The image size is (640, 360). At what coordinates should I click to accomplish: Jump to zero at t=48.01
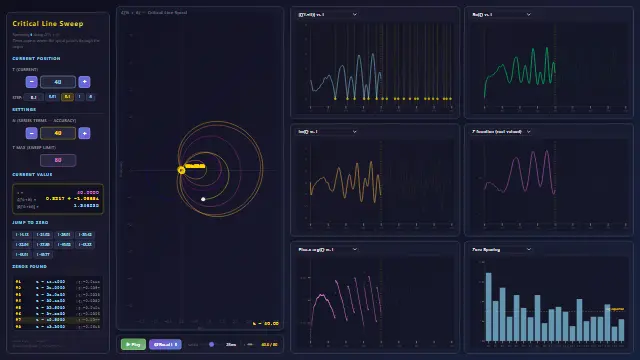pos(22,254)
